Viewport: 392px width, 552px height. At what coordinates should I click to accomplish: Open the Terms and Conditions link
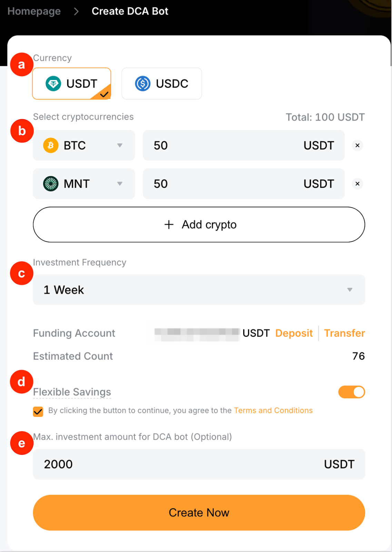click(x=273, y=411)
